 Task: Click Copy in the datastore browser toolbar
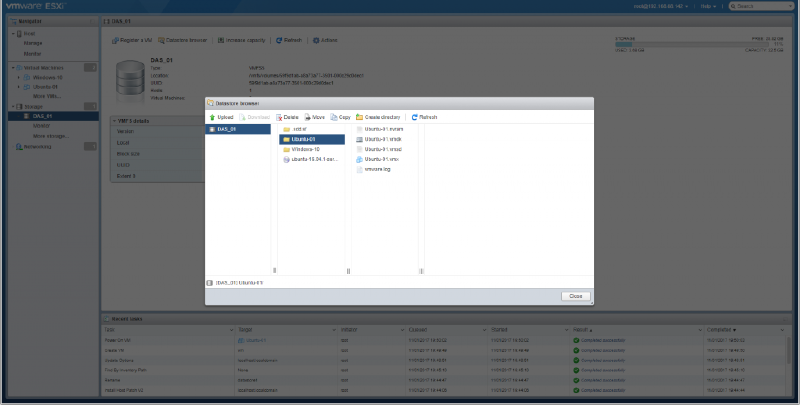coord(340,117)
